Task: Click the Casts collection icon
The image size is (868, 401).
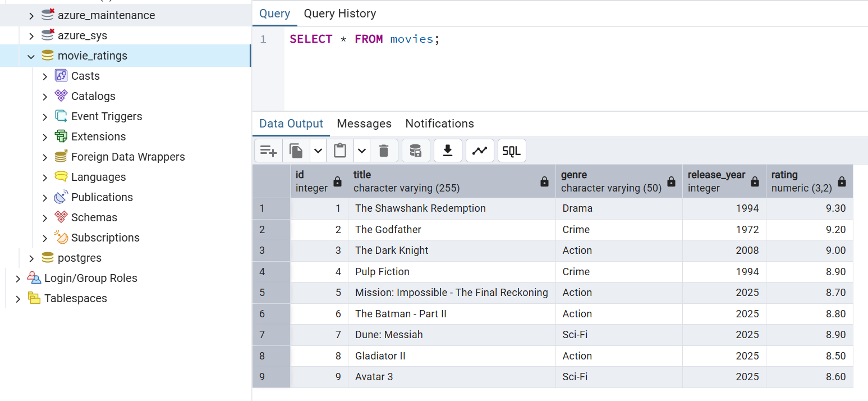Action: pyautogui.click(x=60, y=75)
